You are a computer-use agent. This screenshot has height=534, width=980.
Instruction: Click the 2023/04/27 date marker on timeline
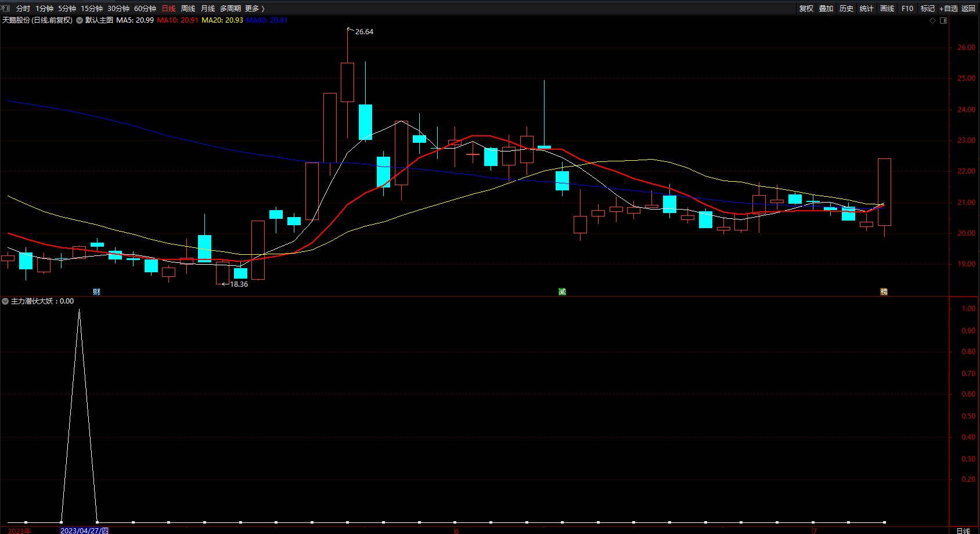click(x=84, y=531)
